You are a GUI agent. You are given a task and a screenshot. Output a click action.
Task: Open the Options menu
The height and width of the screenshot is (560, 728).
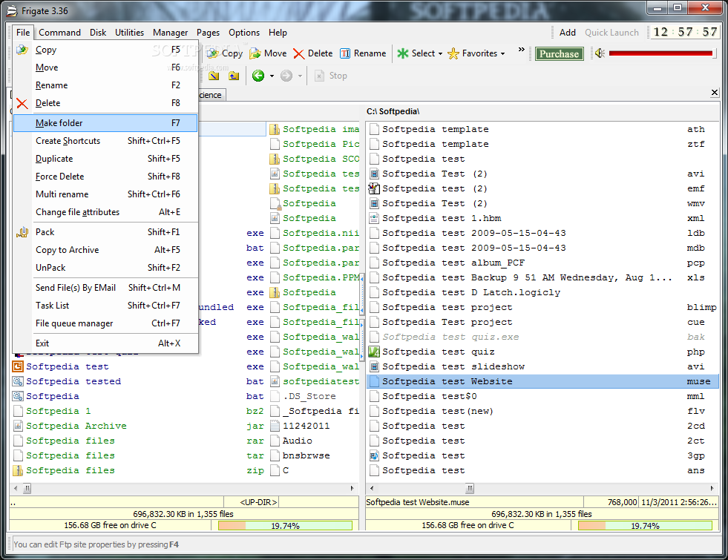click(243, 33)
